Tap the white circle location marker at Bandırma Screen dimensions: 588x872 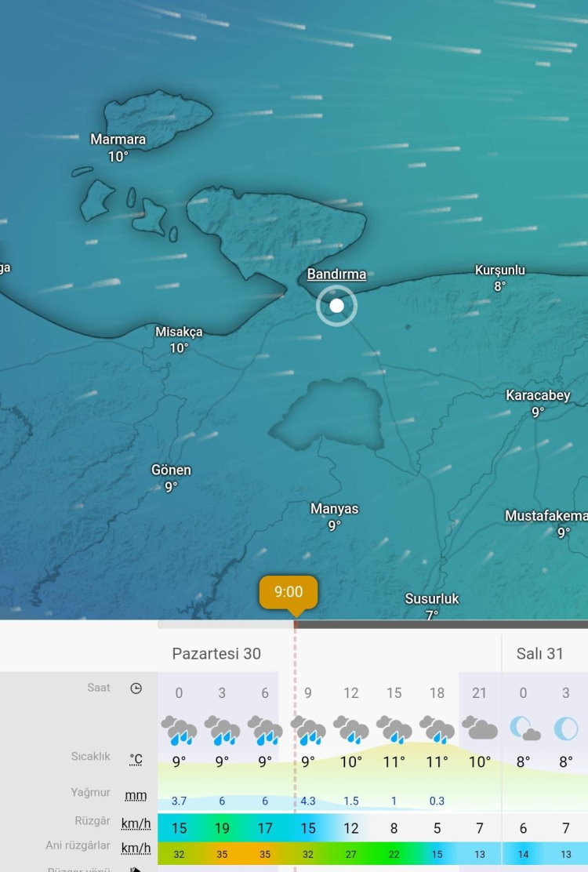tap(336, 306)
